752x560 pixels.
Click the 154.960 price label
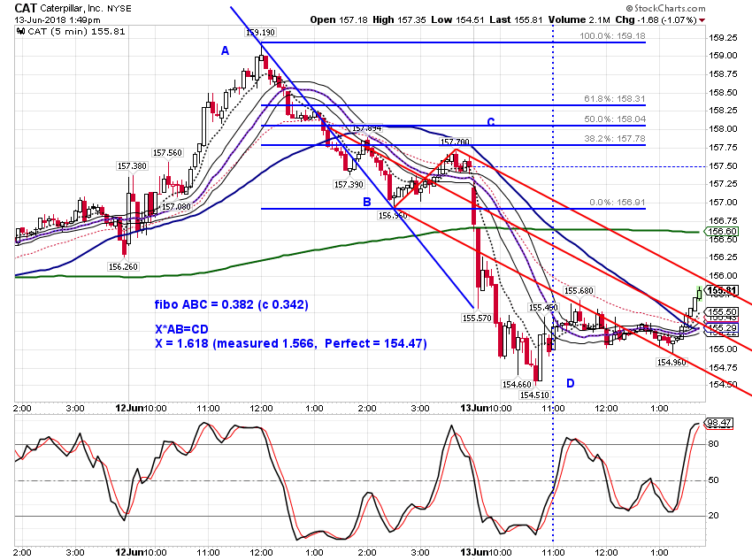(671, 363)
